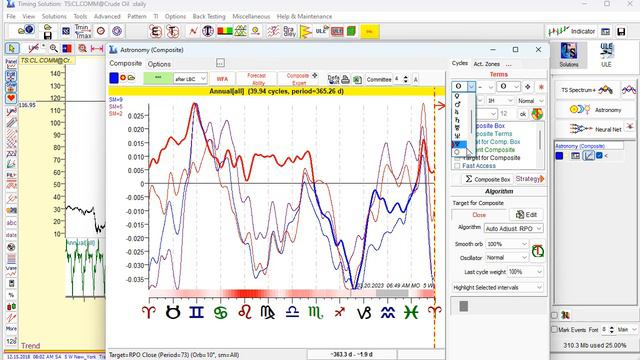
Task: Open the Help & Maintenance menu
Action: (x=304, y=16)
